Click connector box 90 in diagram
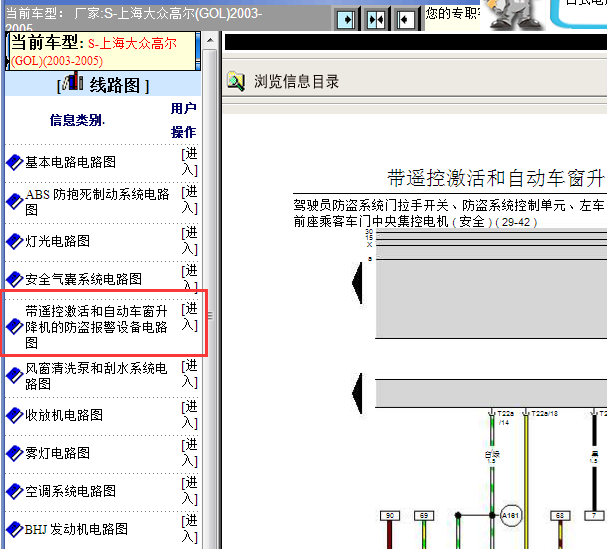 tap(390, 516)
